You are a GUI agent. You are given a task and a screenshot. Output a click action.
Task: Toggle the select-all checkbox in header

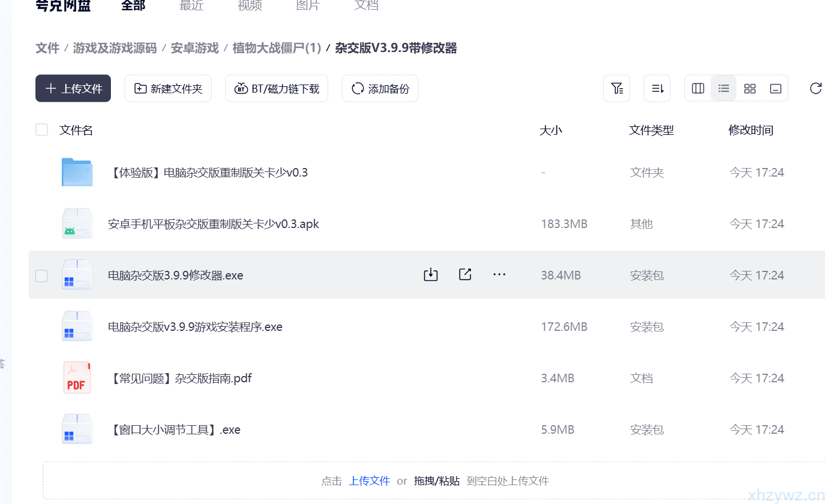tap(41, 130)
